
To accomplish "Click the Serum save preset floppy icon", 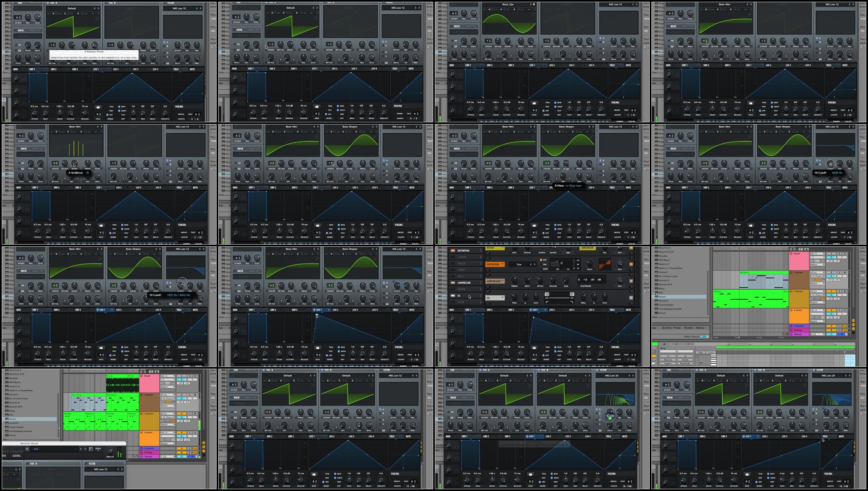I will pyautogui.click(x=27, y=449).
